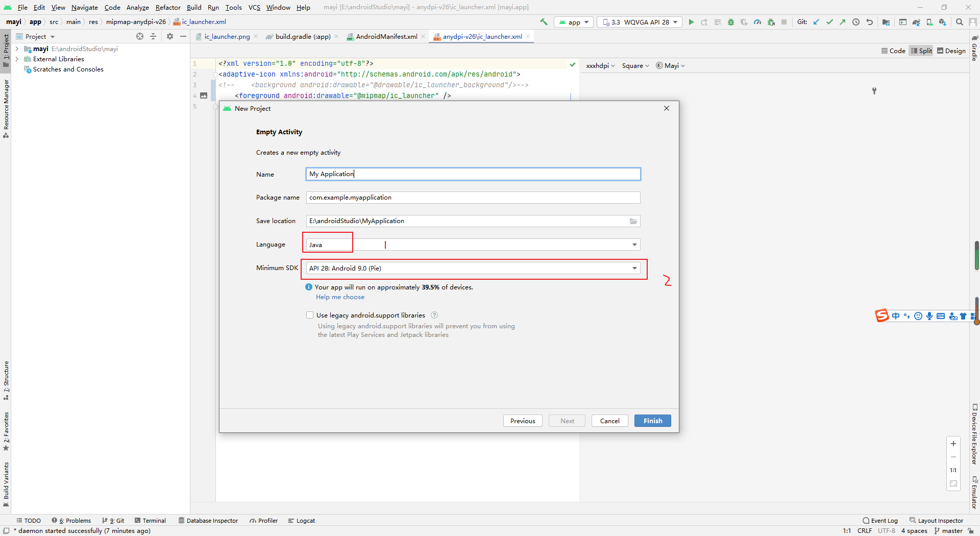This screenshot has height=536, width=980.
Task: Start debugging with the green bug icon
Action: click(731, 22)
